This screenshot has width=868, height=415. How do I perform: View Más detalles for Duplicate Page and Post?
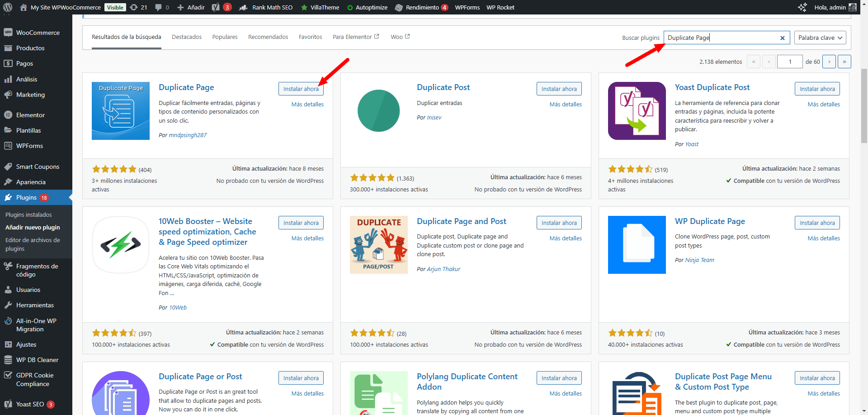tap(566, 238)
